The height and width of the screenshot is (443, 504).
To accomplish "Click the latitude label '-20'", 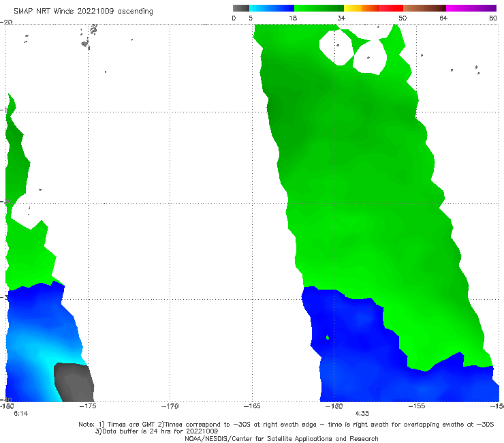I will pos(6,22).
